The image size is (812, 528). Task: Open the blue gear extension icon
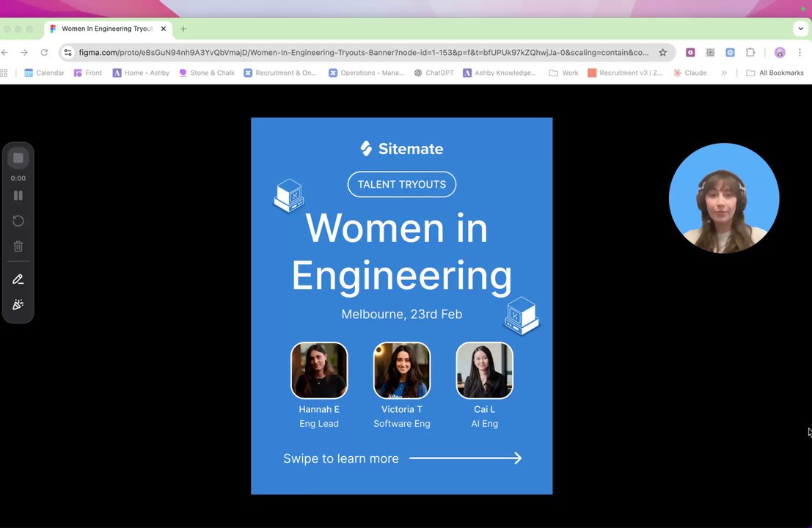(730, 52)
